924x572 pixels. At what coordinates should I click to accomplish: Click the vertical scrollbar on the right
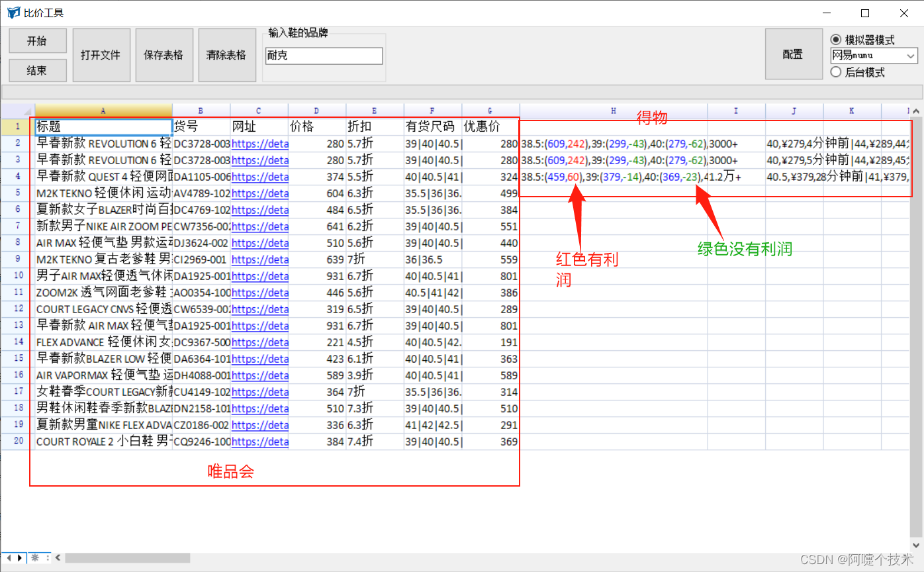pyautogui.click(x=917, y=328)
